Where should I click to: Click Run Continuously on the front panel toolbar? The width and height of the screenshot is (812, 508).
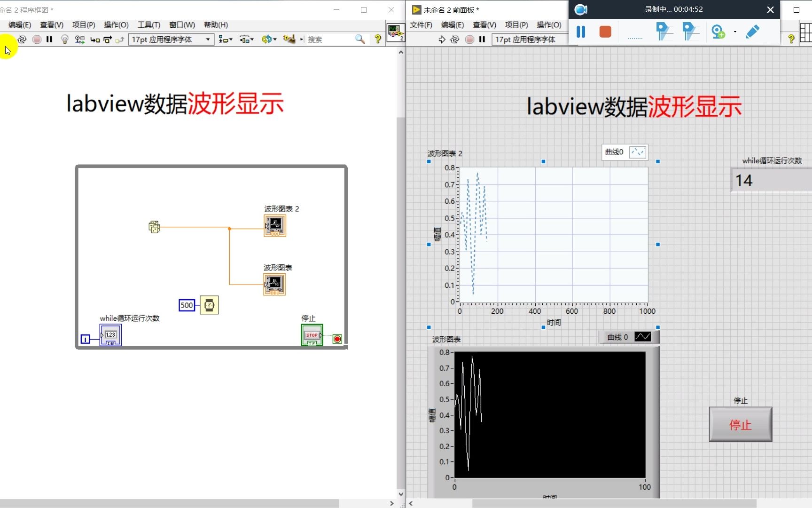coord(454,40)
